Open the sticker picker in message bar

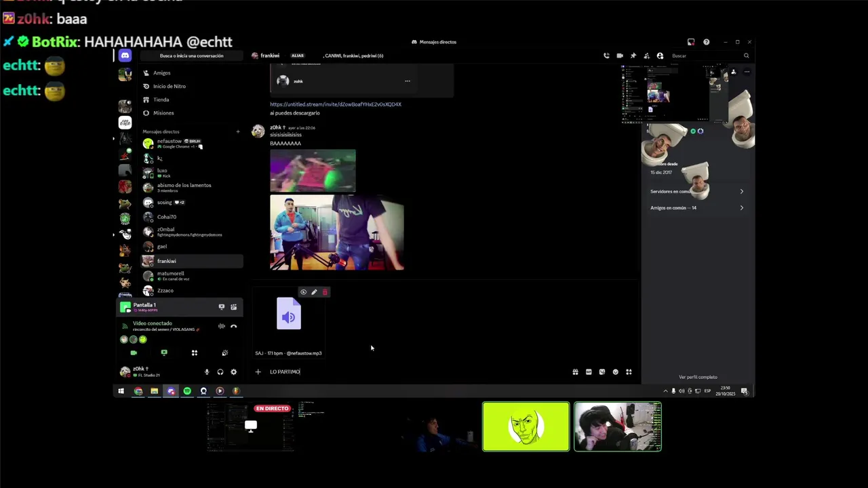pos(602,371)
